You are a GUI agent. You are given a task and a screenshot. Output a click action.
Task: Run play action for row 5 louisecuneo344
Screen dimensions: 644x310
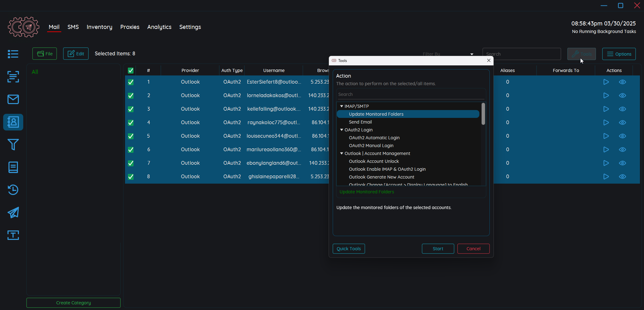606,136
